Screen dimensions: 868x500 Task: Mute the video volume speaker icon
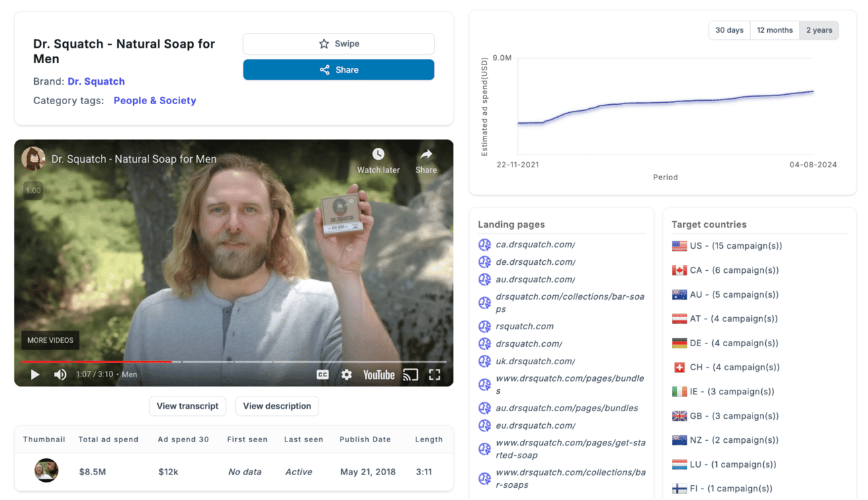pyautogui.click(x=60, y=375)
